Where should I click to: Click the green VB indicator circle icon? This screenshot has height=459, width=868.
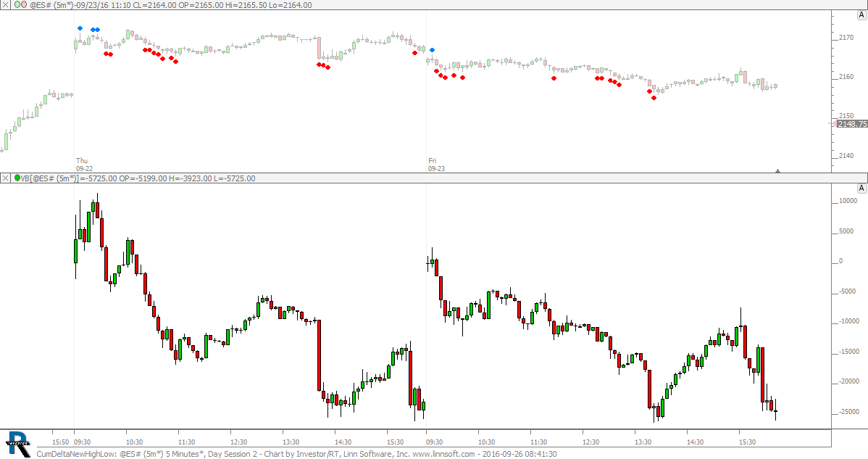tap(17, 178)
